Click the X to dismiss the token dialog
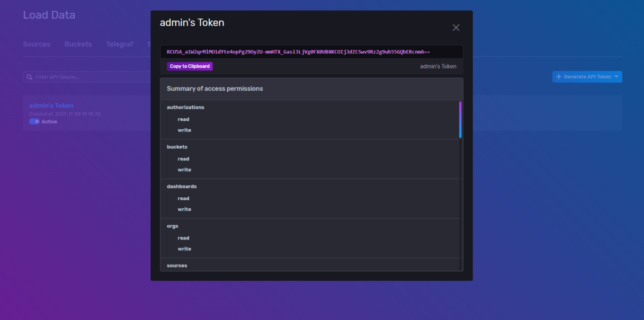The height and width of the screenshot is (320, 644). click(x=456, y=27)
